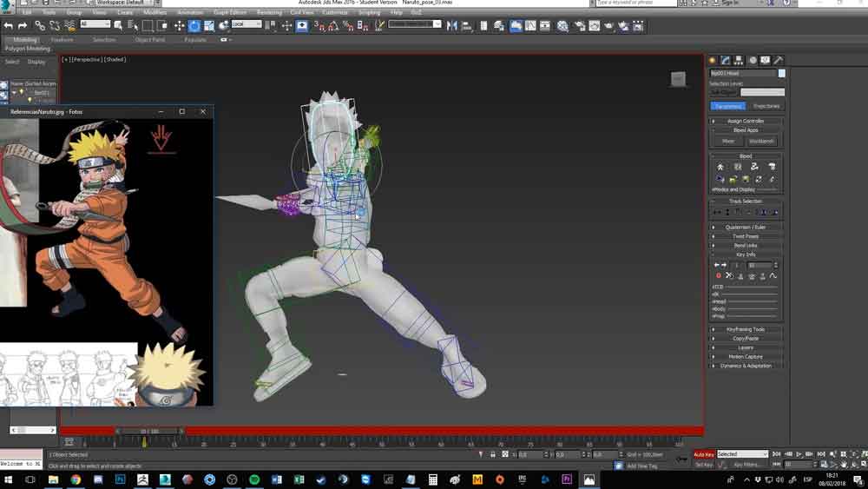Click the Key Filters button
This screenshot has height=489, width=868.
click(x=746, y=466)
